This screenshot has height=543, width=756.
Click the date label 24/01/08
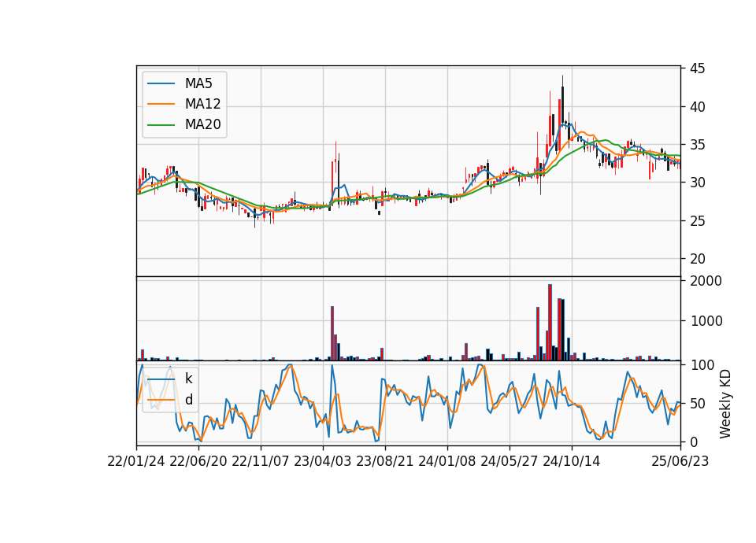447,461
